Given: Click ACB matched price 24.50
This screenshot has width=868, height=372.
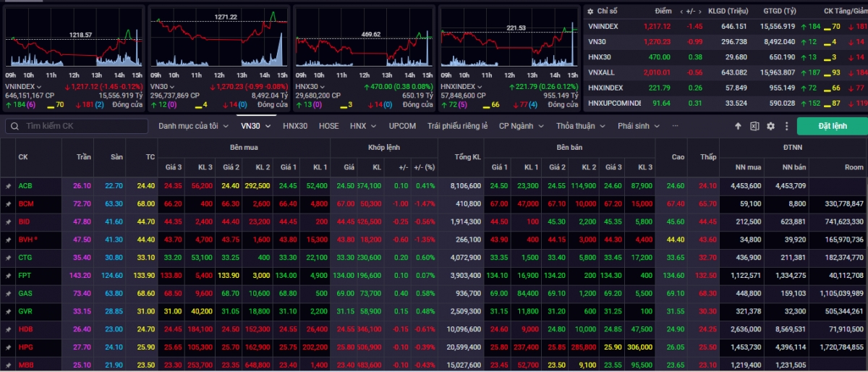Looking at the screenshot, I should click(x=344, y=186).
